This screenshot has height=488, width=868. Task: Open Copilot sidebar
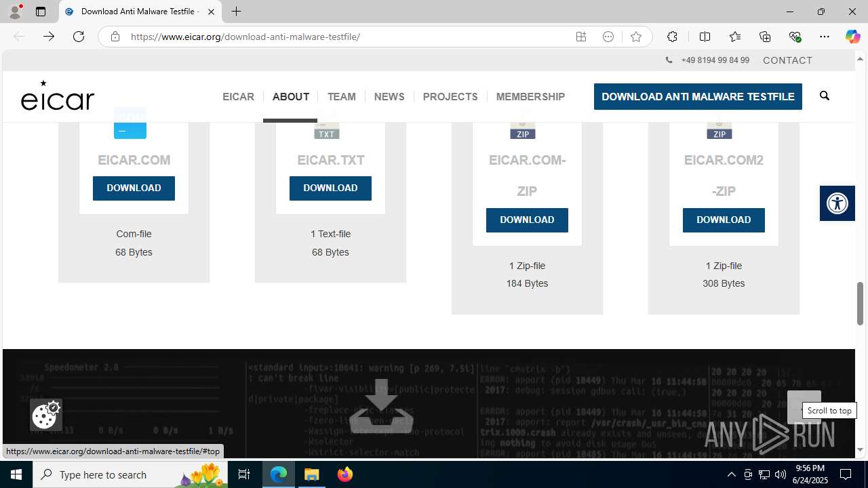tap(852, 37)
